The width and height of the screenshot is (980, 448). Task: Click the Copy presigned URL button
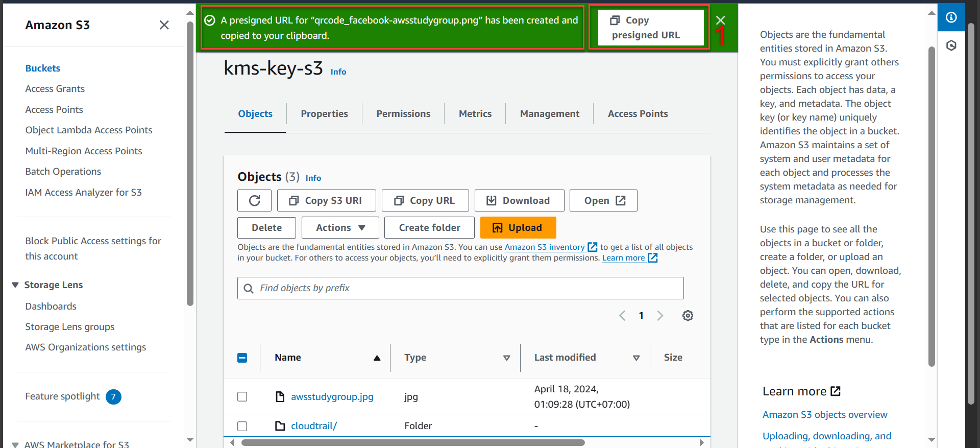click(651, 28)
